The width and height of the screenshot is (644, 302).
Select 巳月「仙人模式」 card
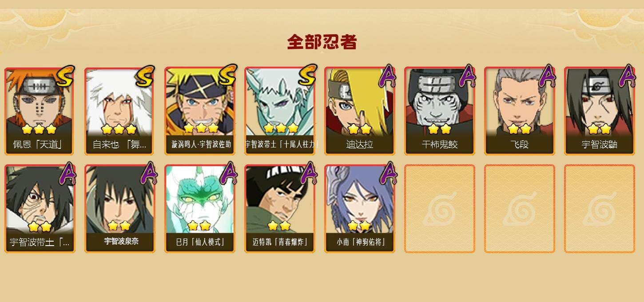200,209
